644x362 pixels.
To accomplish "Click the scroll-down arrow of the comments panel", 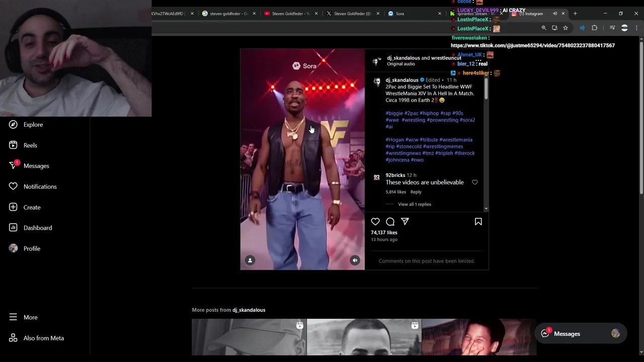I will [486, 208].
